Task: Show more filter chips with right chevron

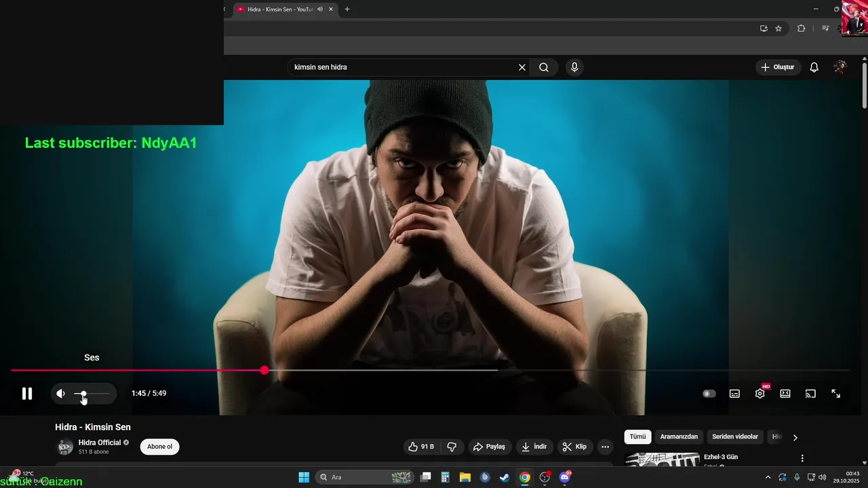Action: pos(795,437)
